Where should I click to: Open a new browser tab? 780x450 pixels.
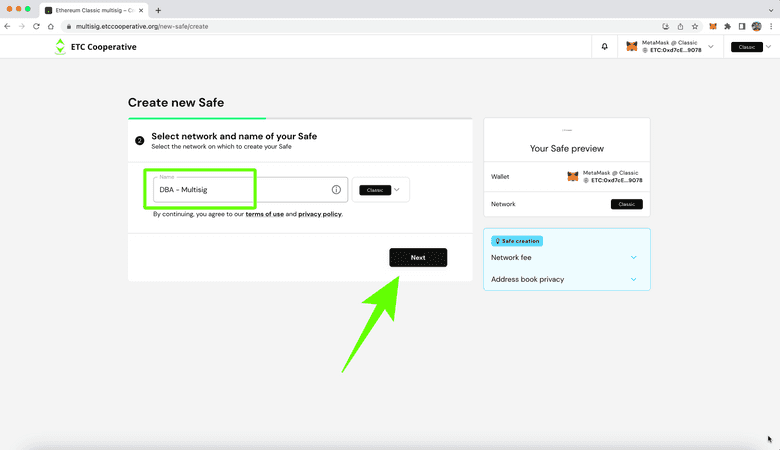157,9
